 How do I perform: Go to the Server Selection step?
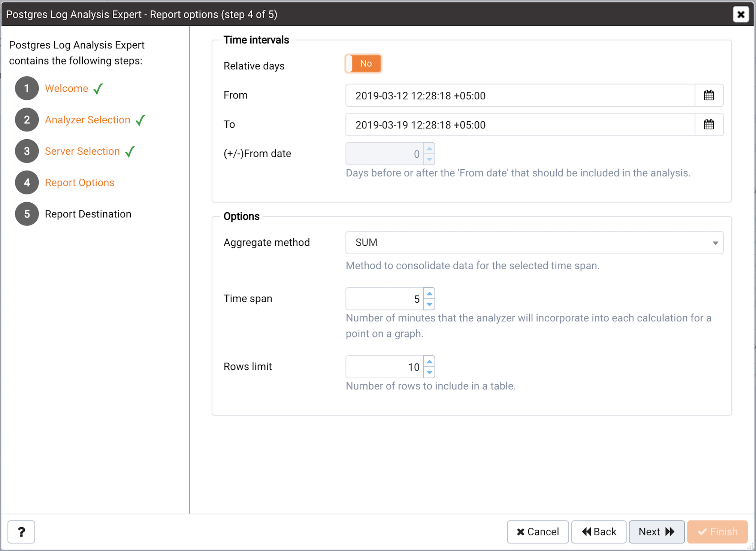(82, 151)
